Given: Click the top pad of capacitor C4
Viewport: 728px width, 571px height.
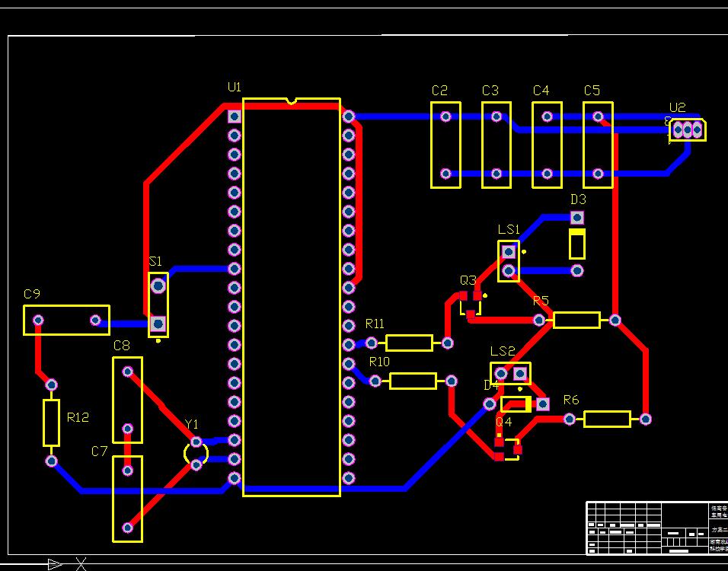Looking at the screenshot, I should pyautogui.click(x=548, y=116).
